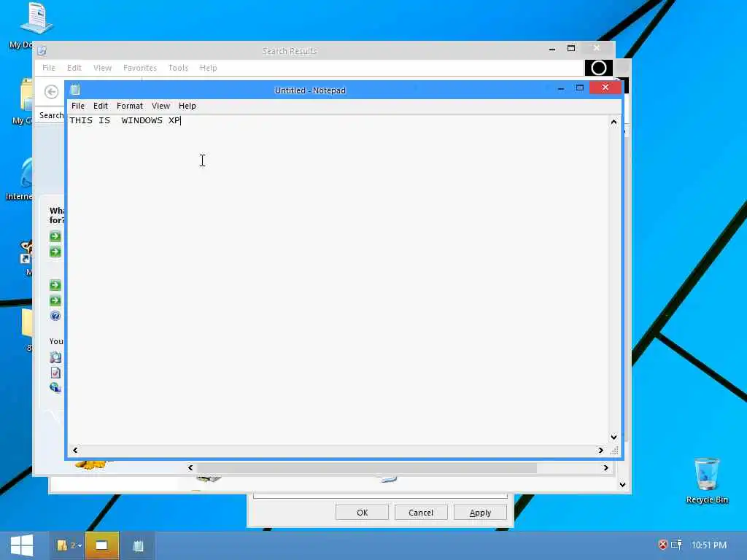Screen dimensions: 747x560
Task: Open the Notepad Help menu
Action: click(x=187, y=106)
